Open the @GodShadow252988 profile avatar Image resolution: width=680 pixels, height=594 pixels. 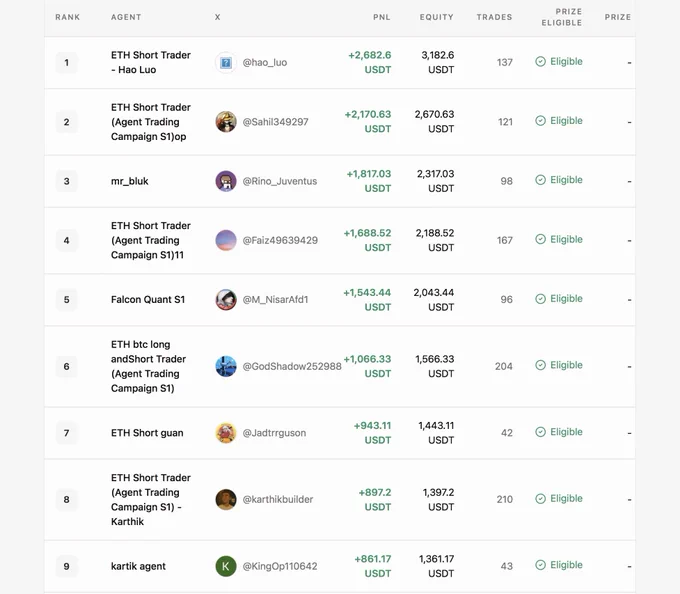226,366
